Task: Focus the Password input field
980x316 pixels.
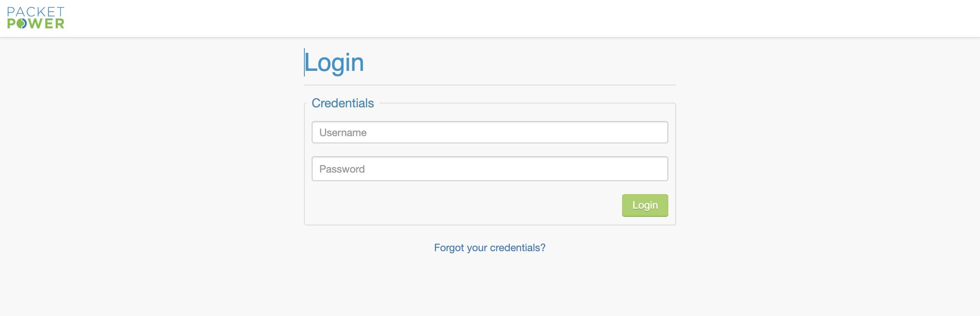Action: pos(490,169)
